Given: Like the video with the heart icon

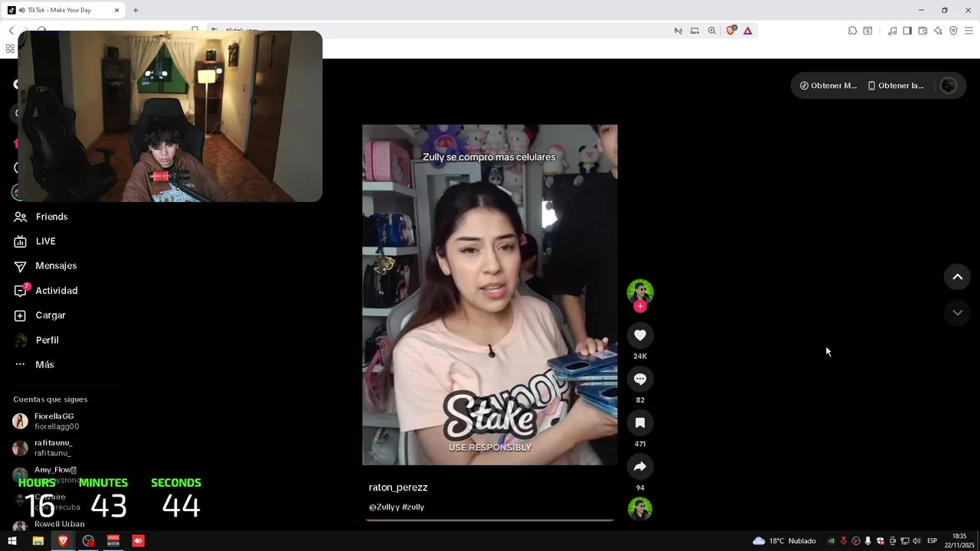Looking at the screenshot, I should coord(640,335).
